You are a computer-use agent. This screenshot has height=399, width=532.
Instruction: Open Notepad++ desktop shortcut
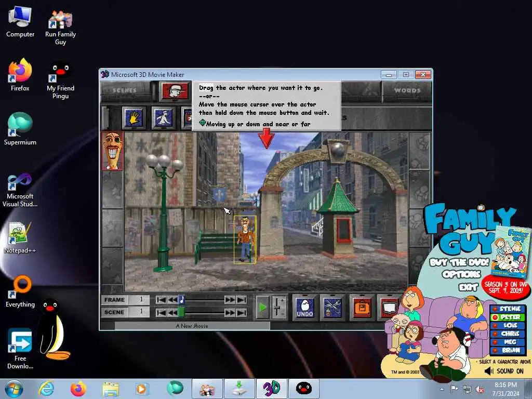point(20,237)
